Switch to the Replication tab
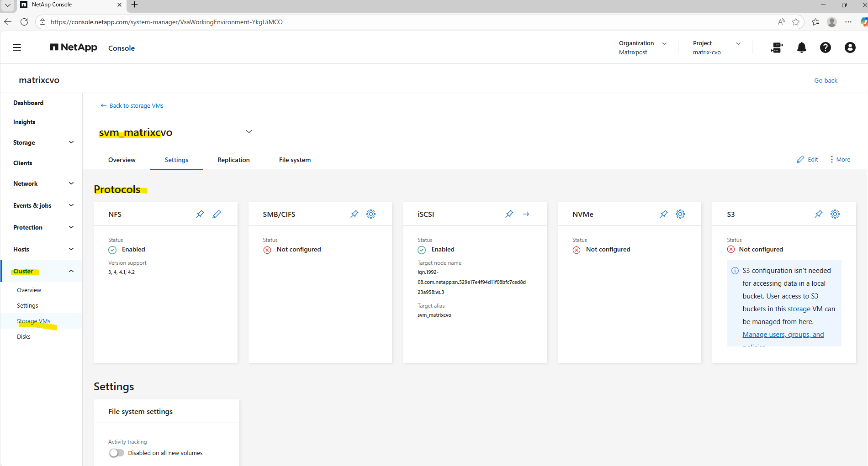This screenshot has height=466, width=868. coord(233,160)
